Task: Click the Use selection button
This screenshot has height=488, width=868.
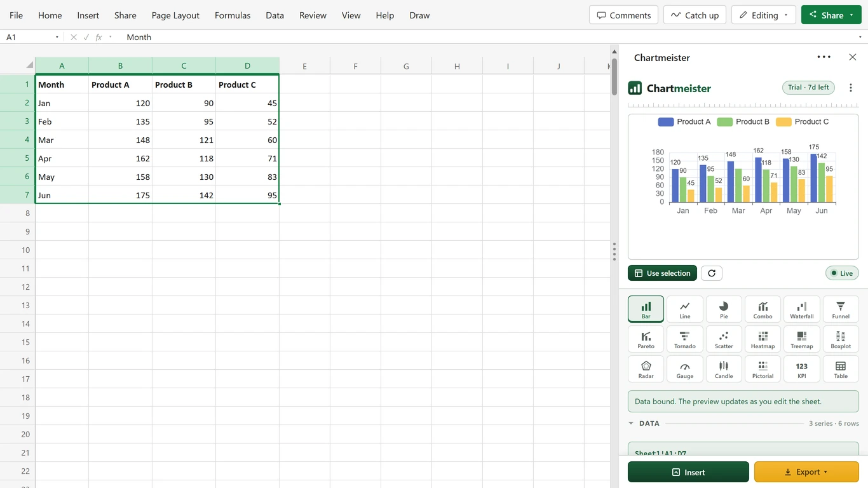Action: [662, 273]
